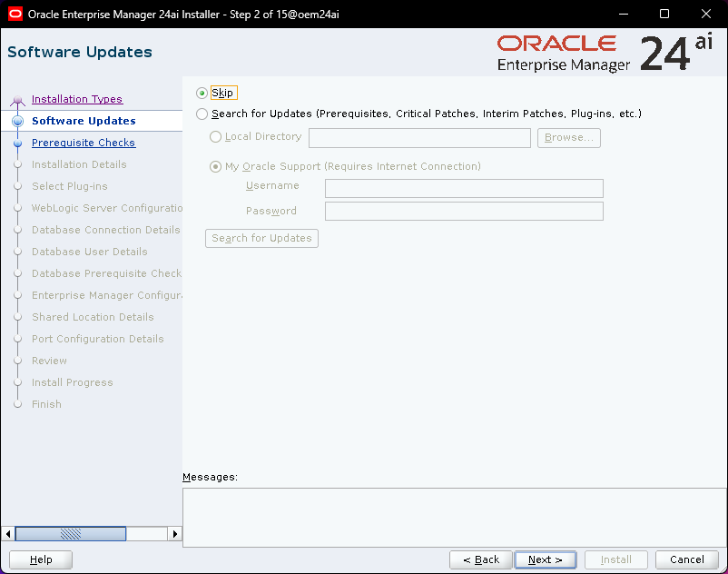Cancel the installer
The width and height of the screenshot is (728, 574).
point(687,559)
